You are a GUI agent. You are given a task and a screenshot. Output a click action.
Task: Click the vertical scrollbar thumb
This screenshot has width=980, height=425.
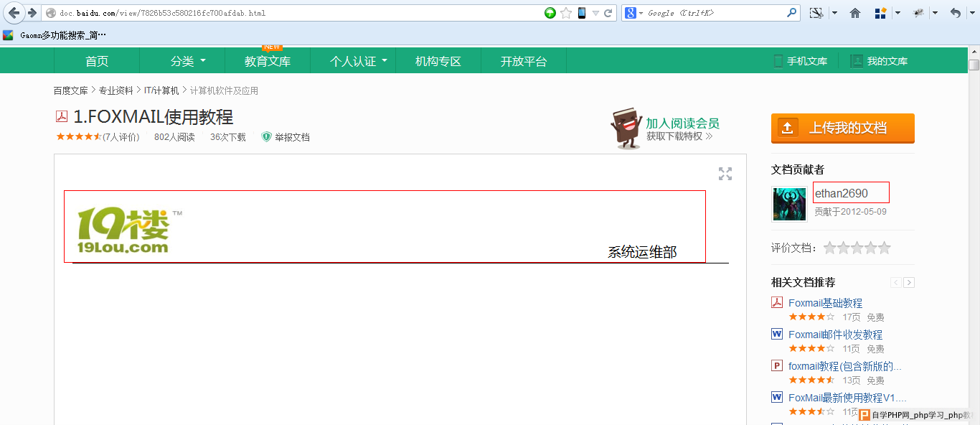tap(974, 65)
